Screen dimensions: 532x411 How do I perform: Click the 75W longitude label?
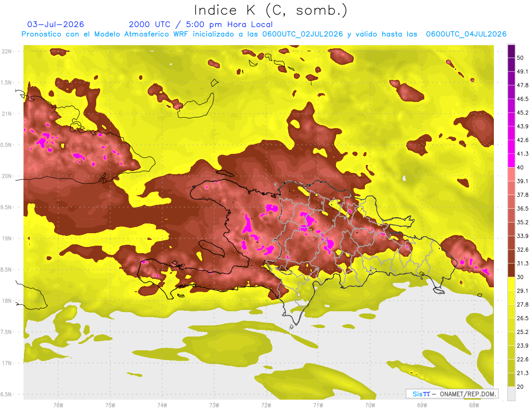tap(110, 405)
